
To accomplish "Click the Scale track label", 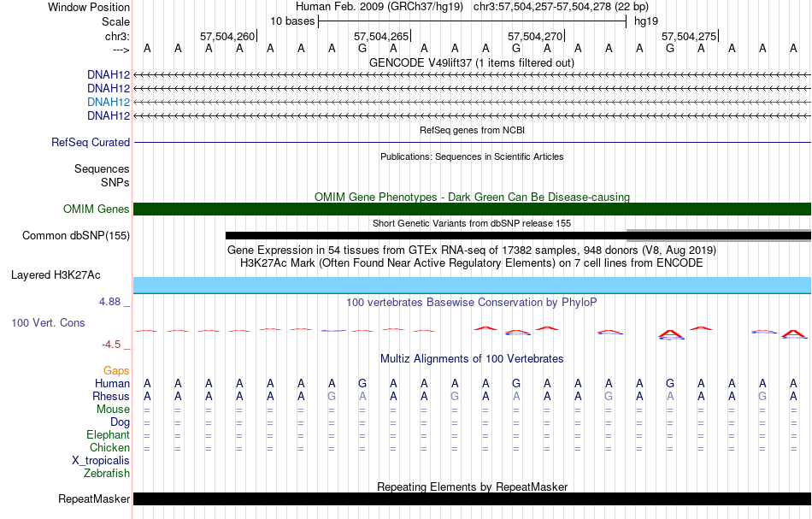I will click(115, 21).
